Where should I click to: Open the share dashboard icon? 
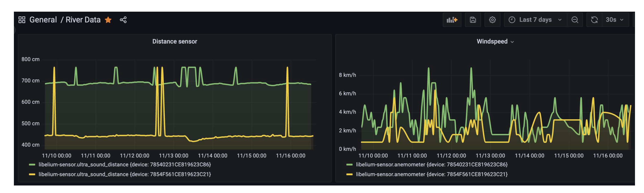[x=123, y=20]
